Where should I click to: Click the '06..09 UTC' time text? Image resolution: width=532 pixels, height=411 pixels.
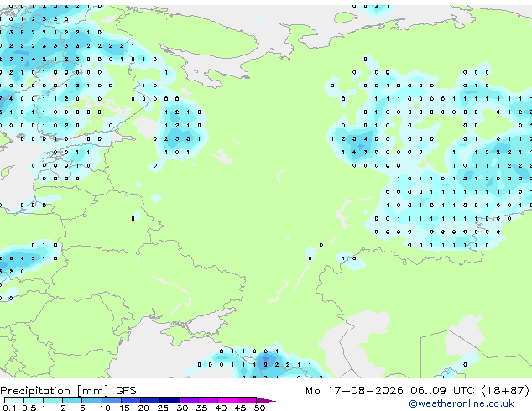pyautogui.click(x=442, y=391)
